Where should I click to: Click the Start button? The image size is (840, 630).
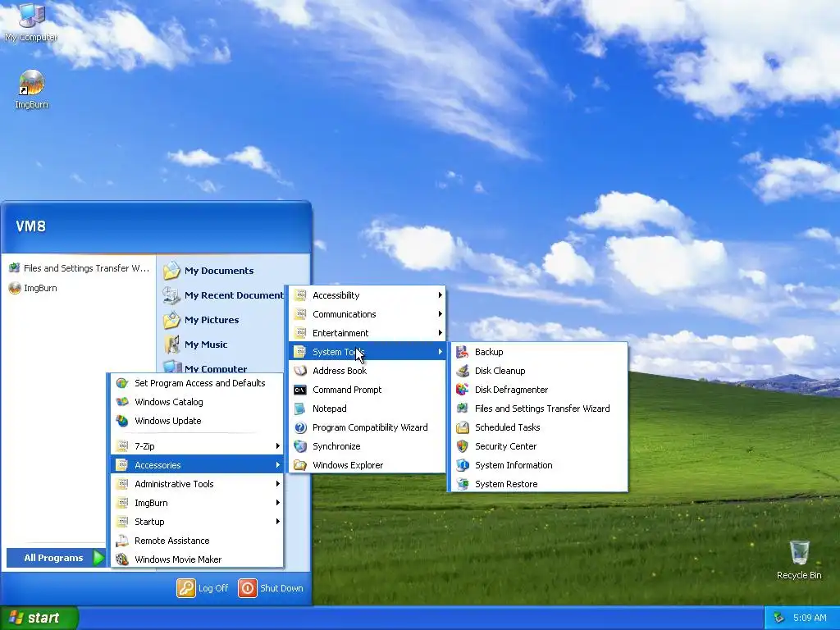click(x=39, y=618)
